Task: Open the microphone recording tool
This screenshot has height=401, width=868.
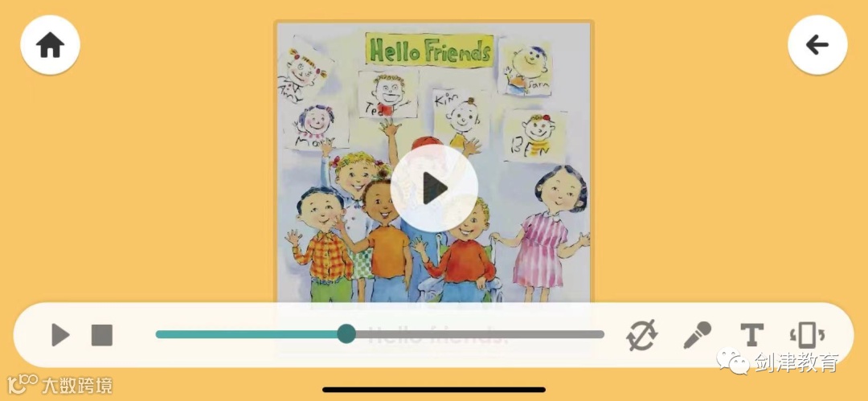Action: 697,335
